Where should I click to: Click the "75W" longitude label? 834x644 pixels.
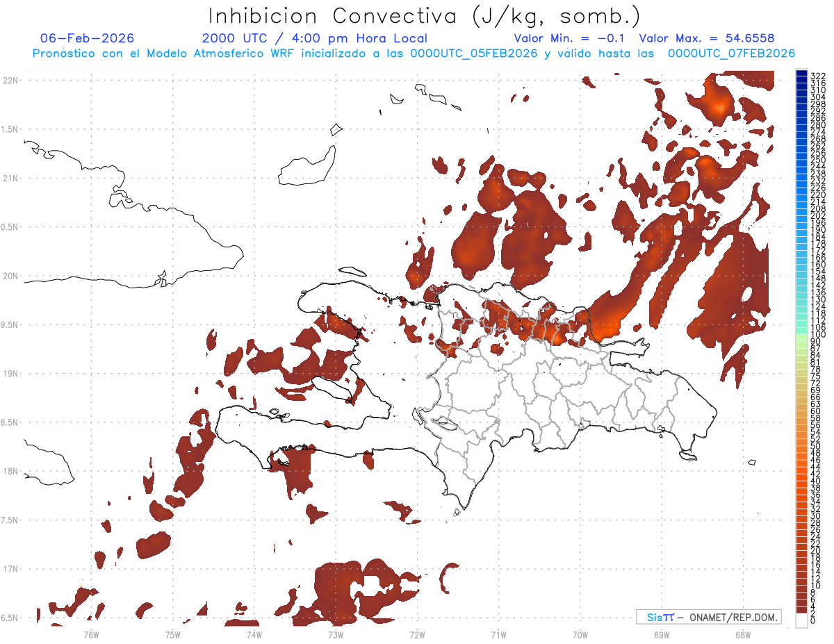tap(173, 634)
